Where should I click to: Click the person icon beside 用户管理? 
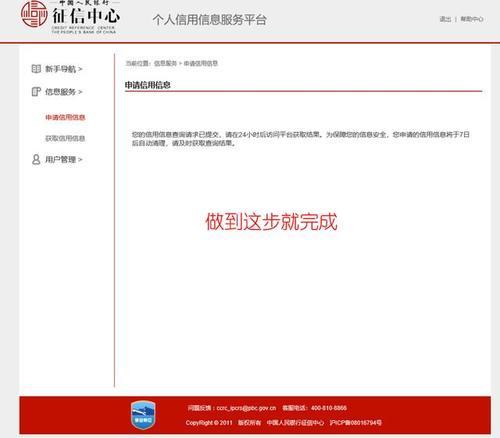[x=36, y=159]
